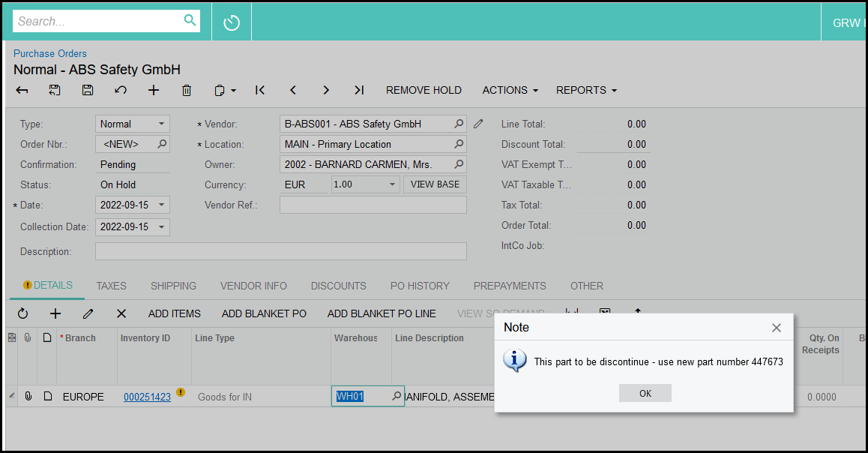The width and height of the screenshot is (868, 453).
Task: Open the Reports menu
Action: pyautogui.click(x=586, y=90)
